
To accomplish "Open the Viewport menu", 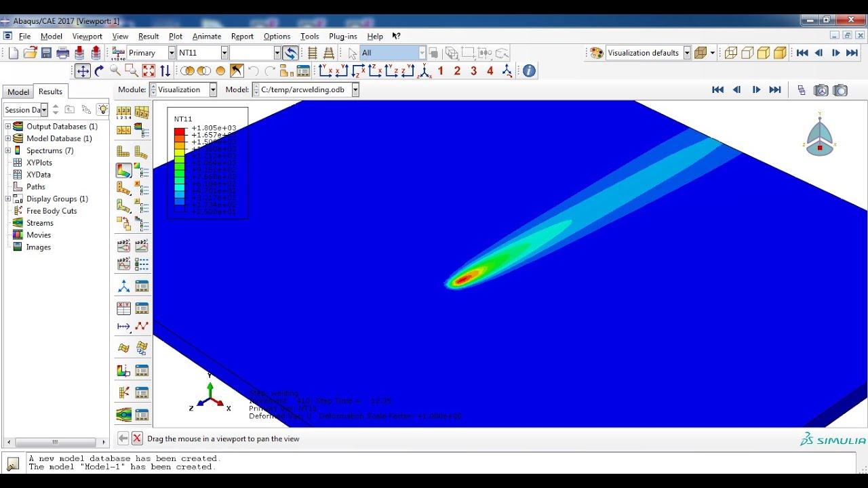I will click(87, 36).
